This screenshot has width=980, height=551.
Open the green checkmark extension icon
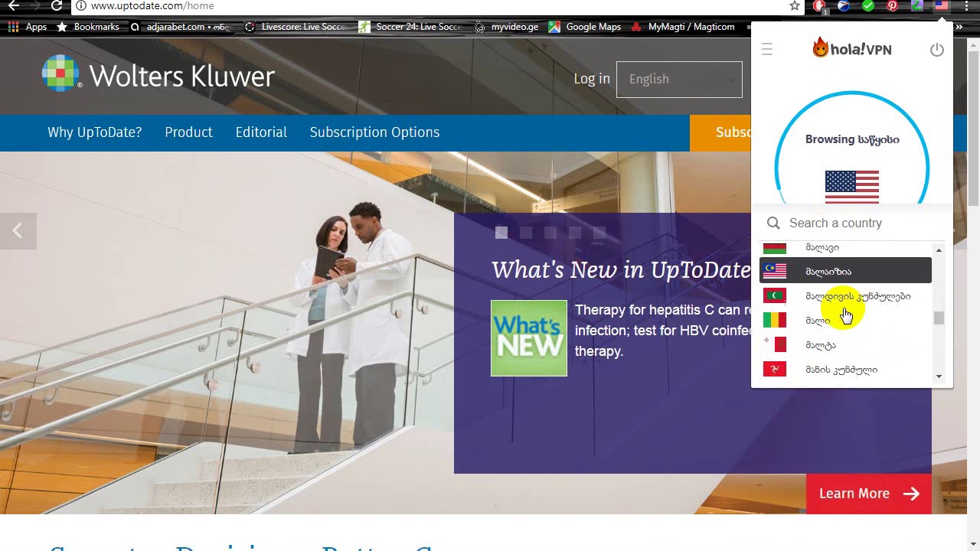coord(868,5)
